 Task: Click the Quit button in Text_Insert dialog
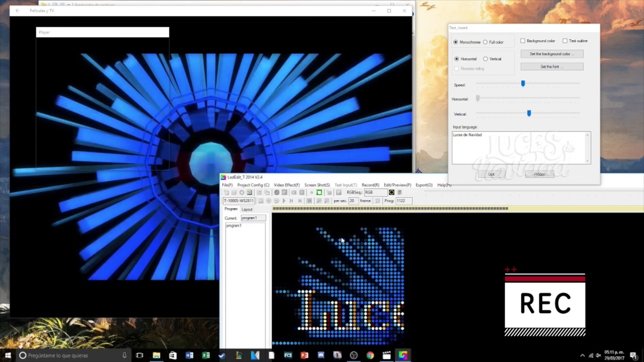pyautogui.click(x=491, y=174)
